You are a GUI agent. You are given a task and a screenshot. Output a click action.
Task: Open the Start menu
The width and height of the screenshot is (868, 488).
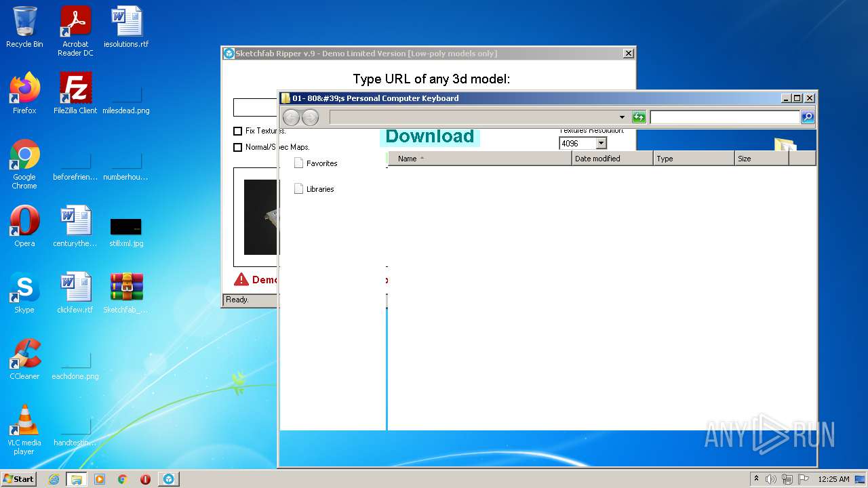click(19, 479)
